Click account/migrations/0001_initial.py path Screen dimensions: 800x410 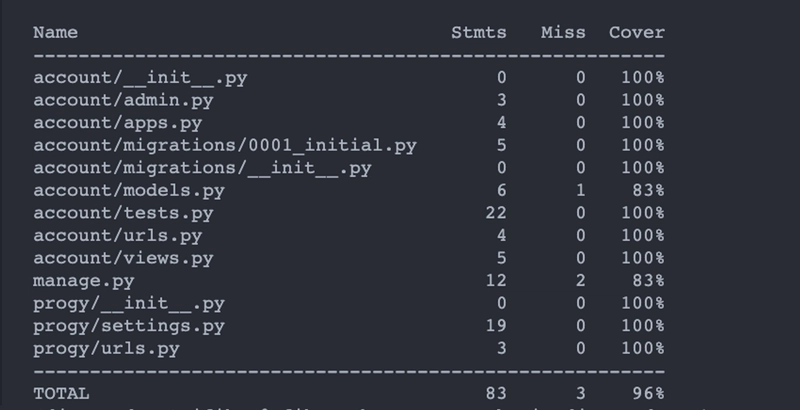[225, 146]
